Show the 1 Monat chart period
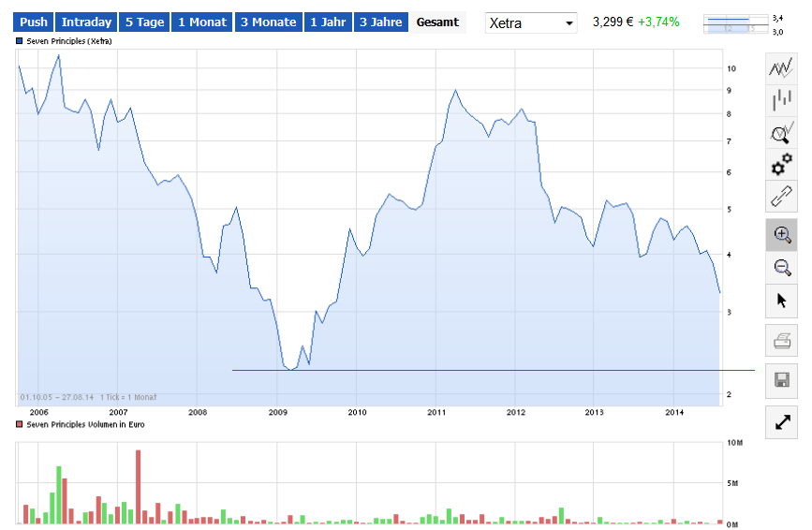 click(x=201, y=22)
